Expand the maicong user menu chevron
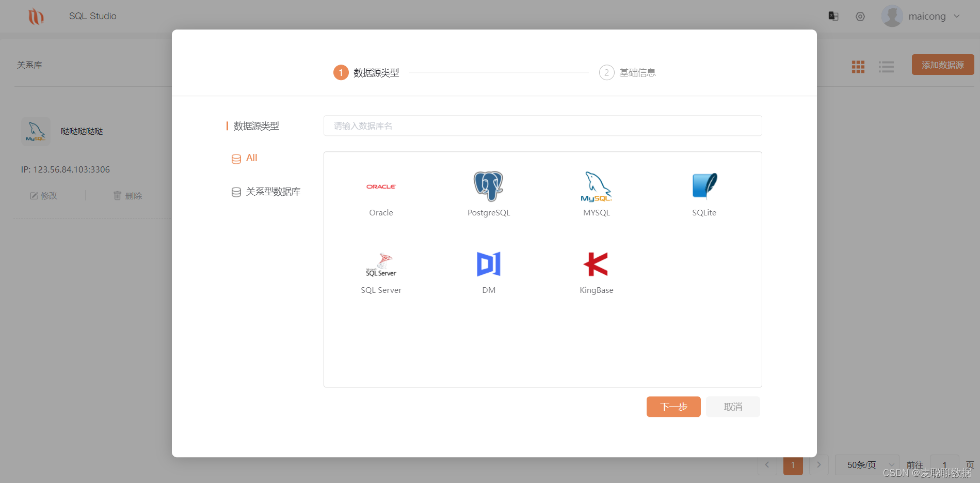The height and width of the screenshot is (483, 980). (x=957, y=16)
